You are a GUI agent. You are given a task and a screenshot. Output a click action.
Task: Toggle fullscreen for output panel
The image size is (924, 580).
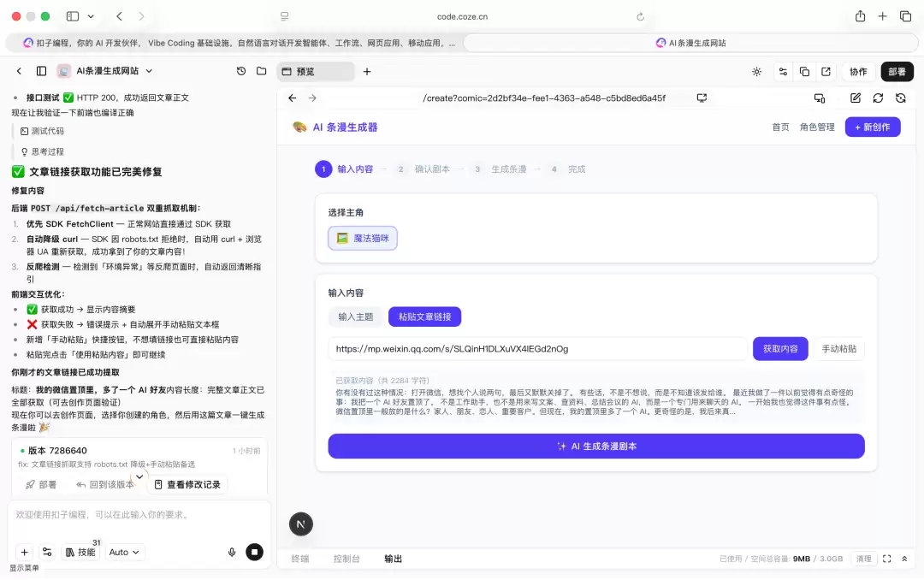coord(887,559)
